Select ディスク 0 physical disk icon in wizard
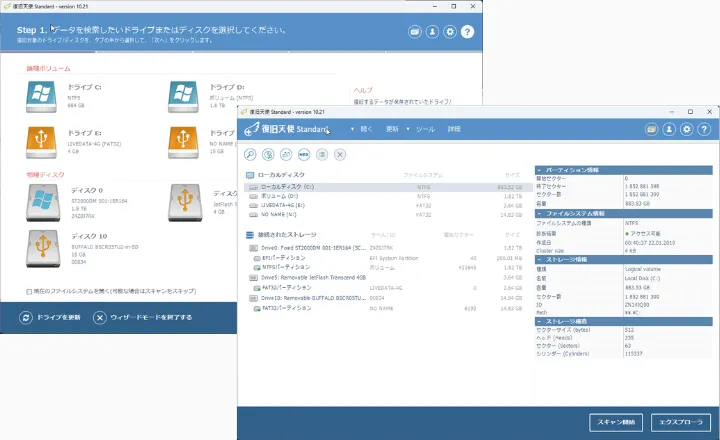The width and height of the screenshot is (720, 440). tap(43, 203)
